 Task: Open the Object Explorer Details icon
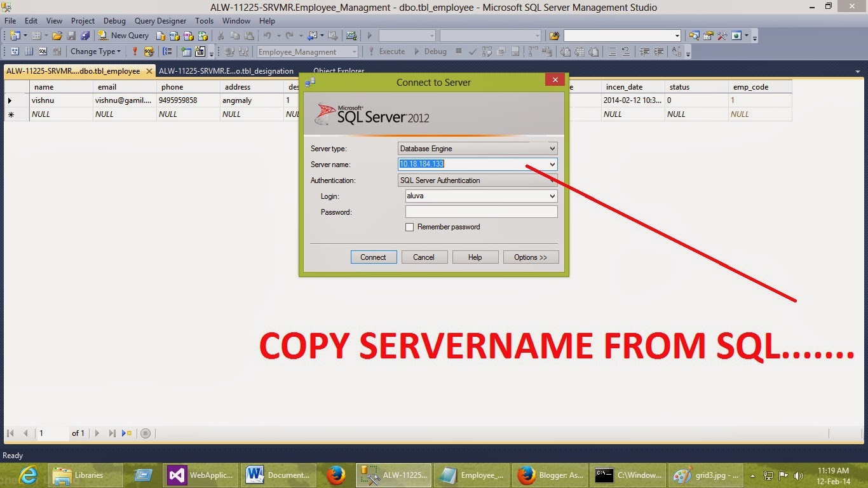coord(694,36)
